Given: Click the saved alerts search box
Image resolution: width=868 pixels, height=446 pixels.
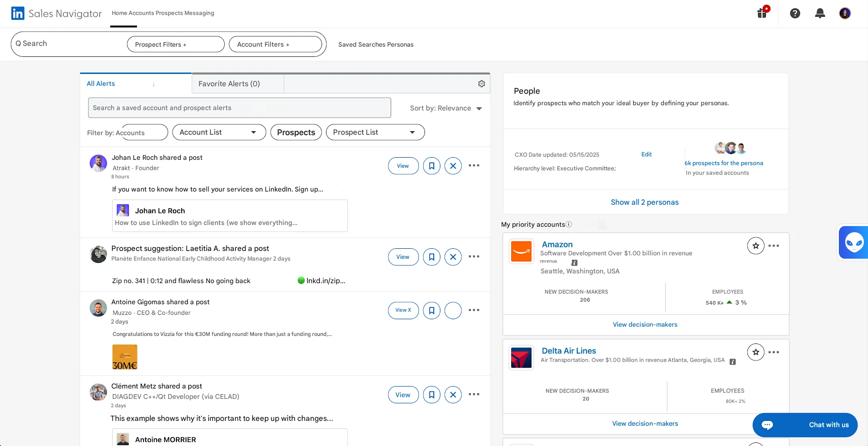Looking at the screenshot, I should 239,108.
